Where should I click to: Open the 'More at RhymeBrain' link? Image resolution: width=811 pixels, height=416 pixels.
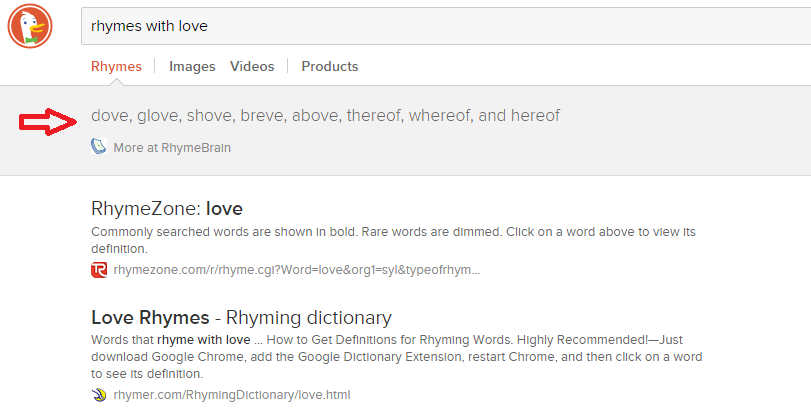click(x=172, y=147)
